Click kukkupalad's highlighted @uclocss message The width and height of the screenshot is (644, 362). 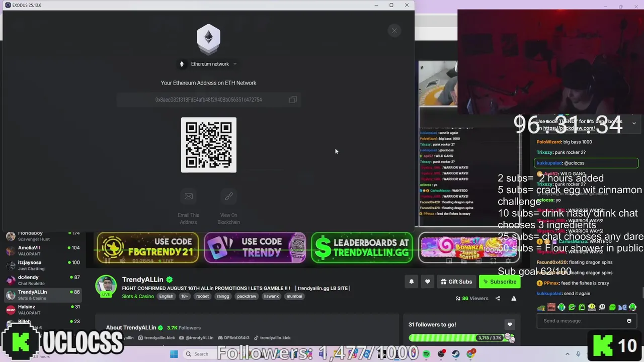pyautogui.click(x=586, y=163)
